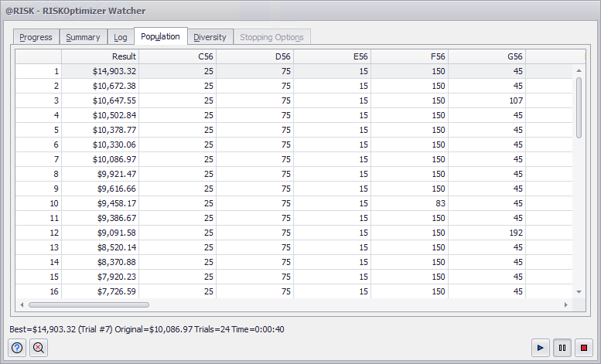Click the Result column header
The height and width of the screenshot is (364, 601).
pyautogui.click(x=101, y=56)
